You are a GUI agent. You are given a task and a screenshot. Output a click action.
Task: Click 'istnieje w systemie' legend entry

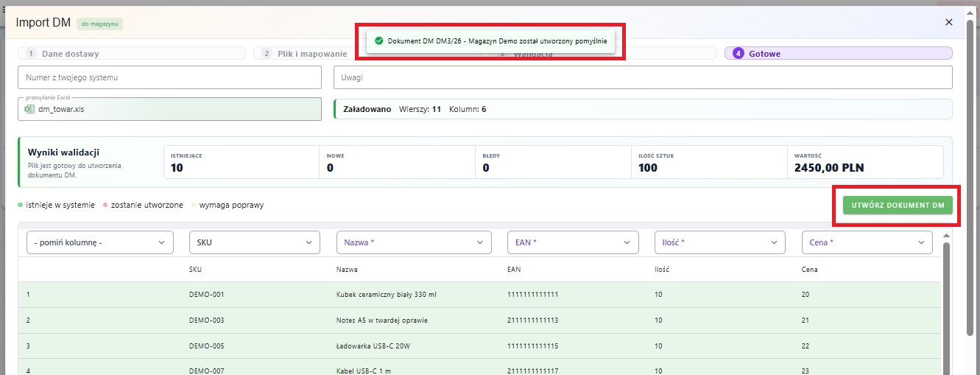[57, 205]
